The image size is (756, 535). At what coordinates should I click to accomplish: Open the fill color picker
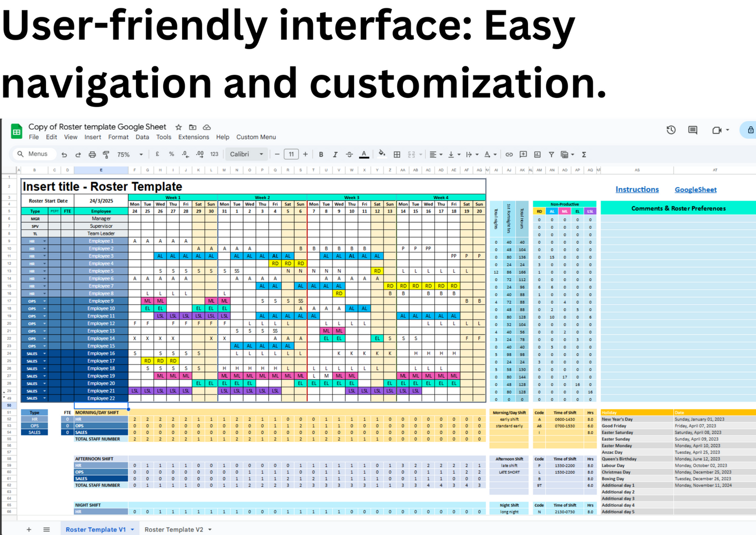(x=382, y=154)
